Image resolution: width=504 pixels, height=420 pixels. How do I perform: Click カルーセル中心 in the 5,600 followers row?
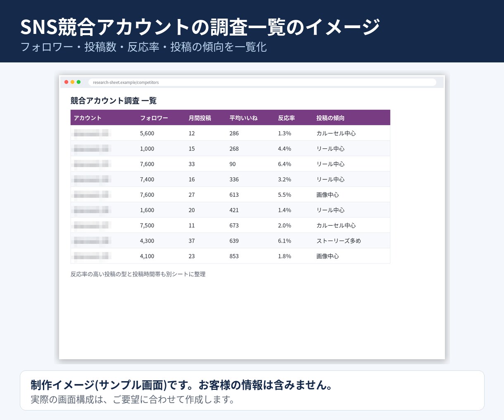click(336, 134)
